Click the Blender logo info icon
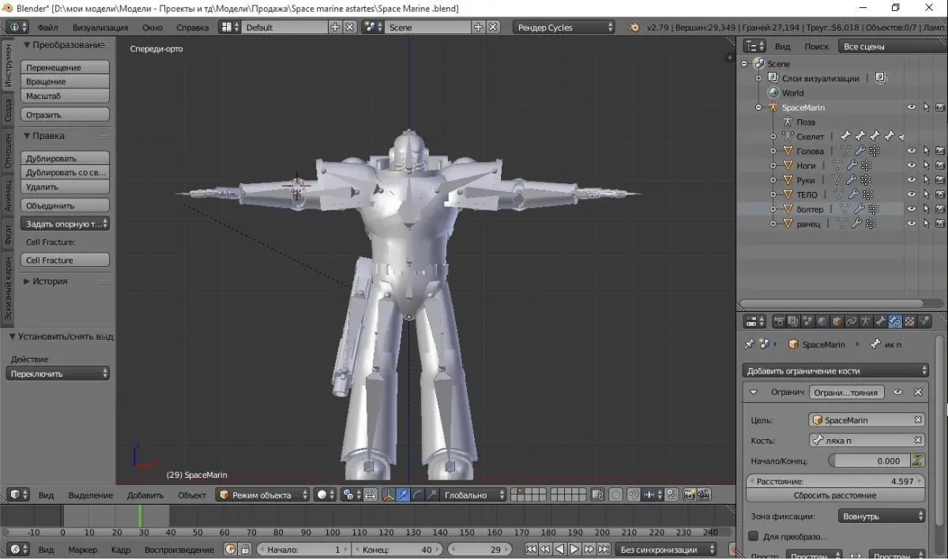This screenshot has width=948, height=560. (x=634, y=27)
